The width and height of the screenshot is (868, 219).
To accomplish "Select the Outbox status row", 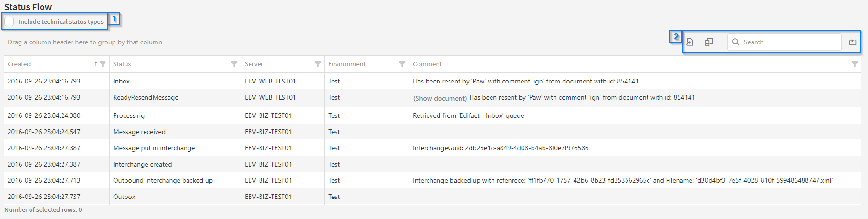I will point(124,197).
